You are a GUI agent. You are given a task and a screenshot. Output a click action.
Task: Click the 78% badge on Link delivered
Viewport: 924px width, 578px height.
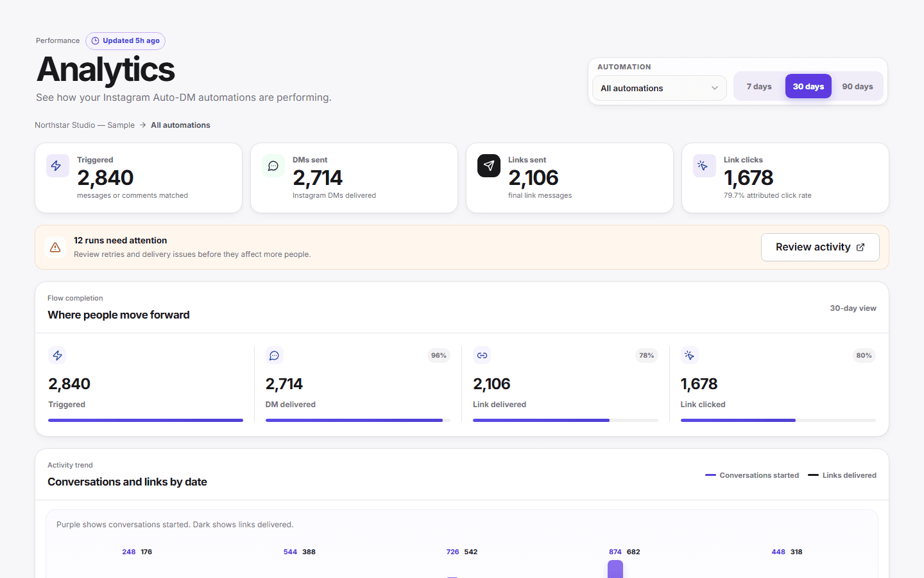click(647, 355)
